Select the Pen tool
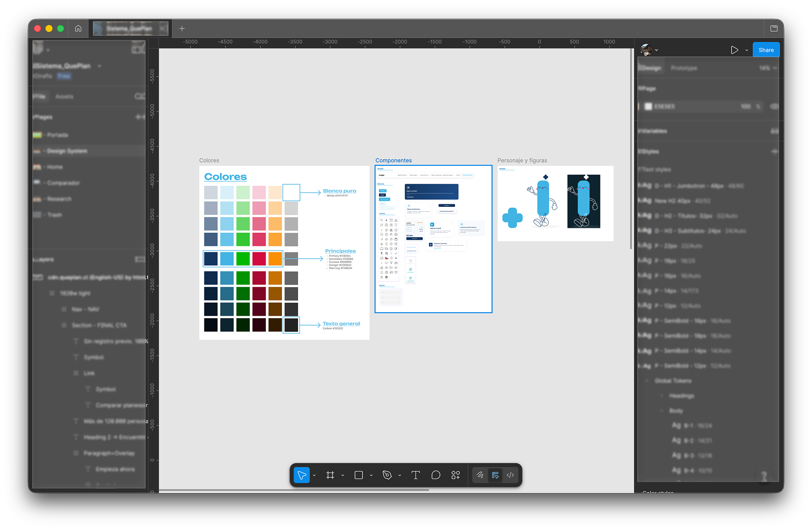The image size is (812, 530). 388,475
